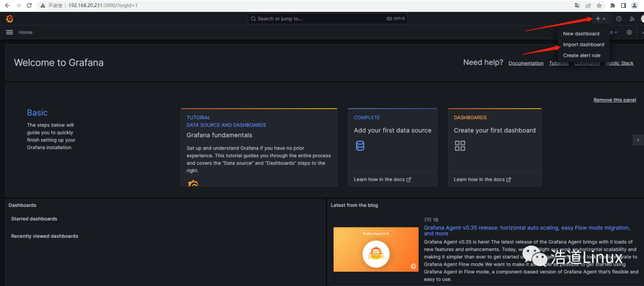Image resolution: width=644 pixels, height=286 pixels.
Task: Open the Public Slack link
Action: 620,63
